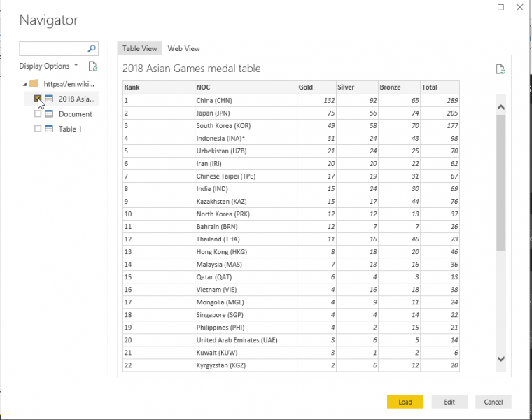
Task: Click the 2018 Asian Games table icon
Action: point(49,99)
